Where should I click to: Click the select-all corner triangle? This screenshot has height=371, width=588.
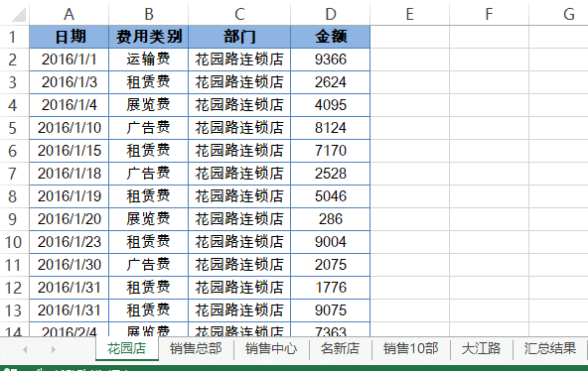19,15
